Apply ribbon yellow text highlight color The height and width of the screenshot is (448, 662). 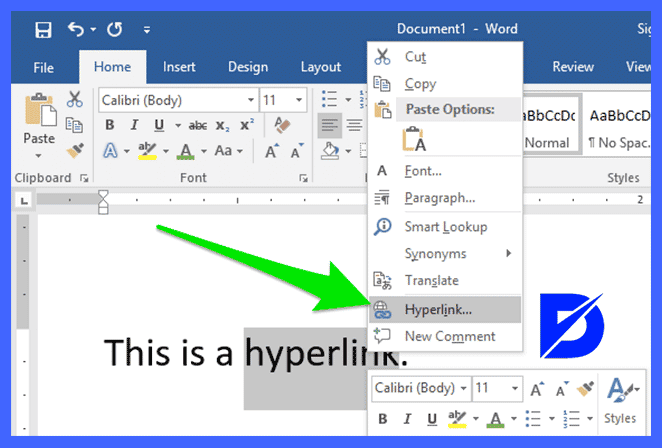(x=147, y=151)
